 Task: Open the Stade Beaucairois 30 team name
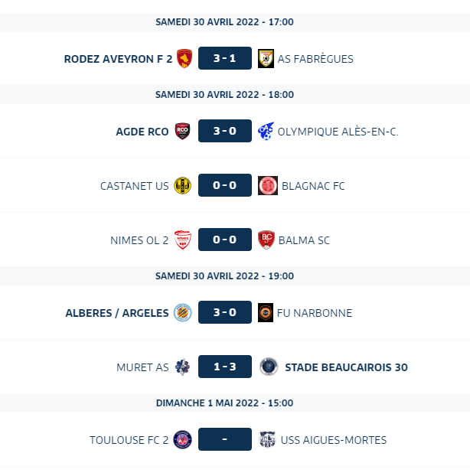click(346, 367)
